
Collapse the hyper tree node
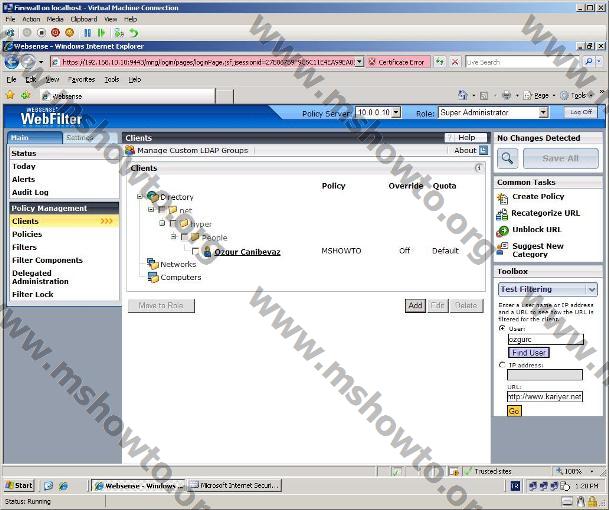162,223
